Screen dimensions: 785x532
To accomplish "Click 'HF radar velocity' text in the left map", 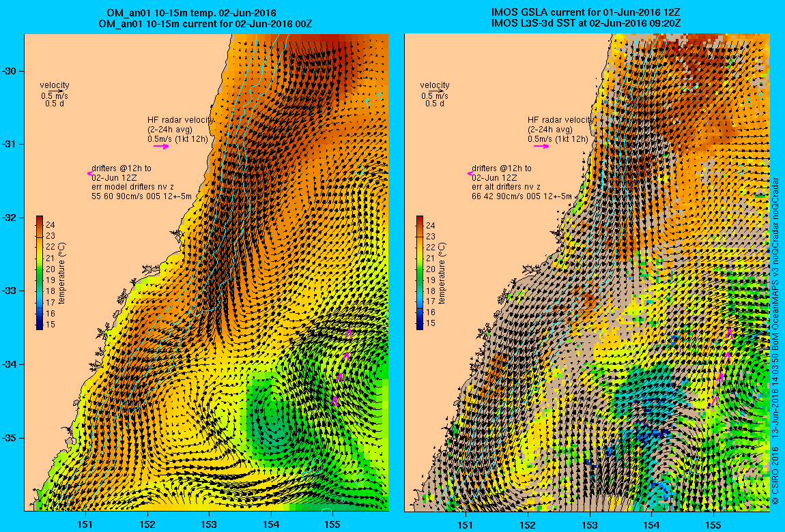I will click(x=181, y=120).
